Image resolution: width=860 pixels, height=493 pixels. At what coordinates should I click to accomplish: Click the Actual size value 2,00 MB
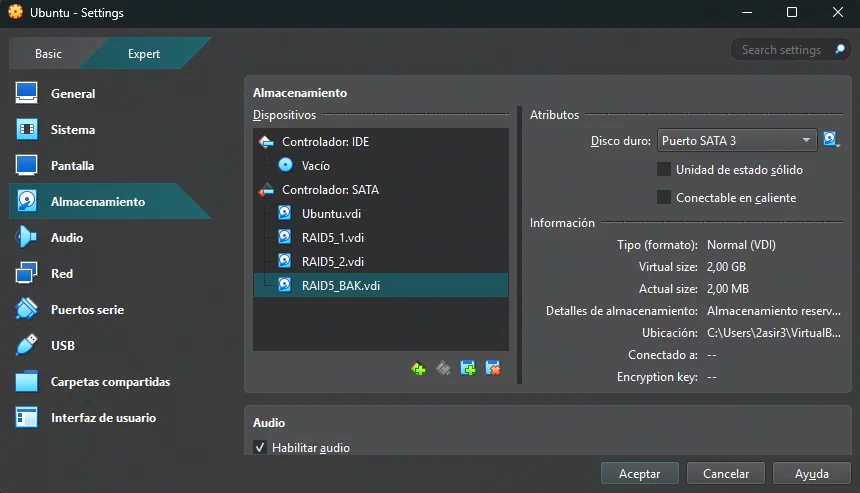click(727, 289)
